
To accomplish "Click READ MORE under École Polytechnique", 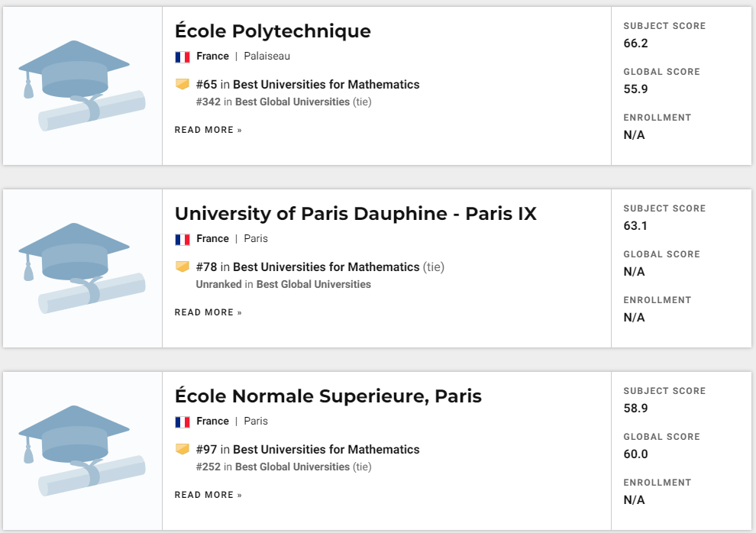I will coord(208,130).
